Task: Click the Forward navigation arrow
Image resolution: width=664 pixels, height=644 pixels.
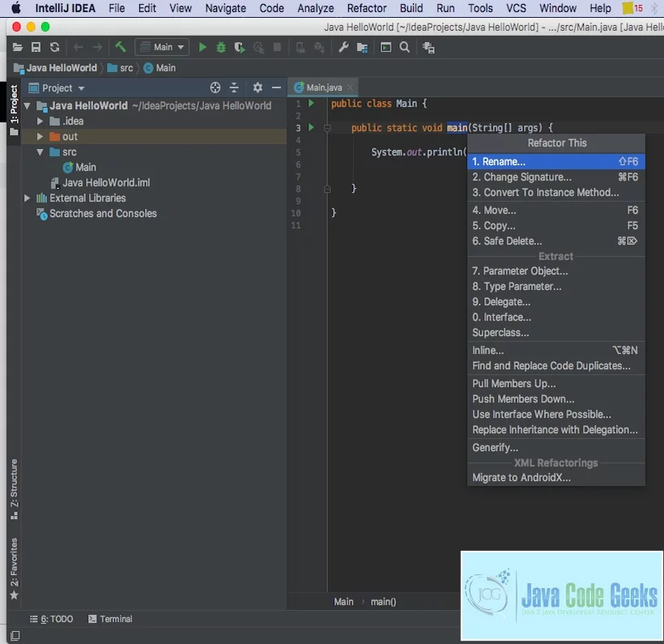Action: pos(97,47)
